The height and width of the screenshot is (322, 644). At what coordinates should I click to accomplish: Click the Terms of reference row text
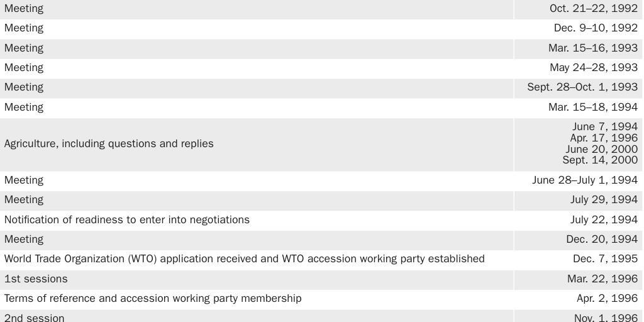pos(153,298)
